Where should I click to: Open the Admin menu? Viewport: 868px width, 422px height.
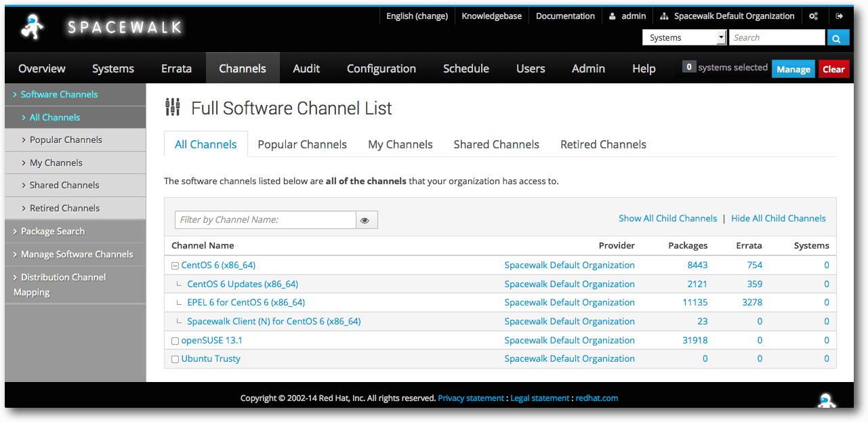tap(588, 68)
